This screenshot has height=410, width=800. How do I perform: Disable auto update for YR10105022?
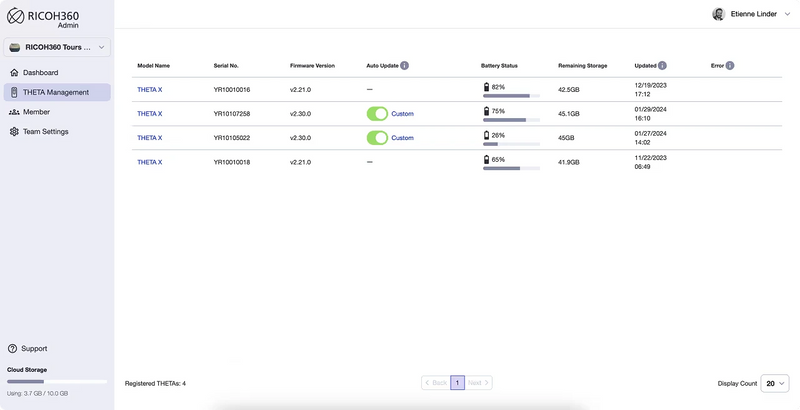[x=377, y=137]
